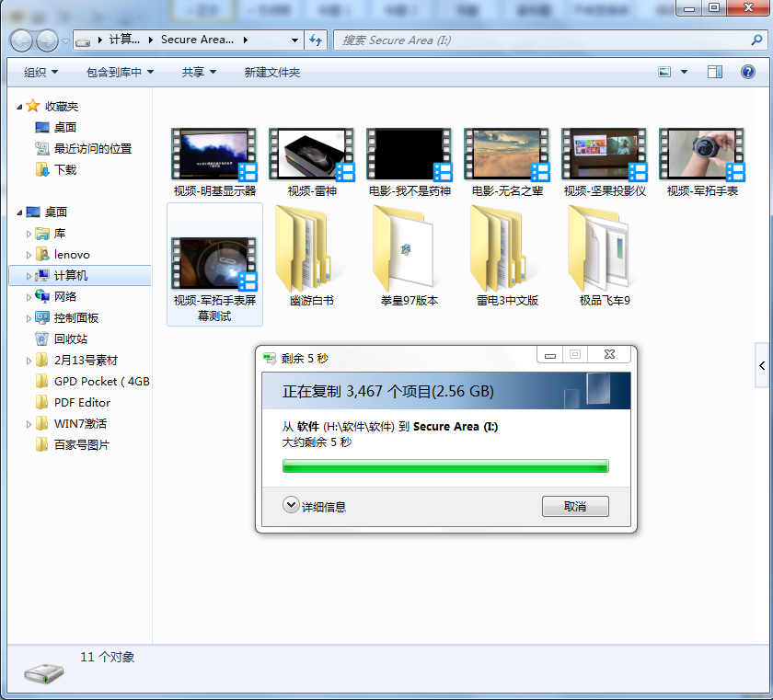Select video file 视频-坚果投影仪

(x=605, y=163)
